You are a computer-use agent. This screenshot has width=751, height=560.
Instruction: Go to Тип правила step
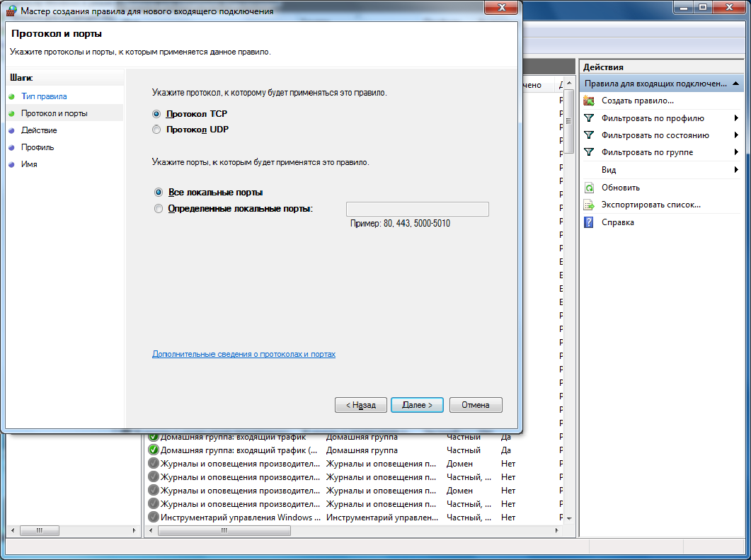(44, 96)
